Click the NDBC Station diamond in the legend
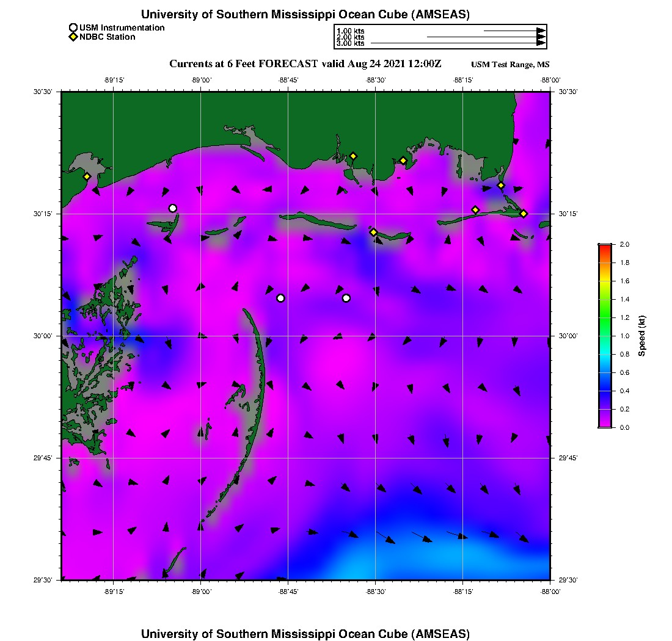 (73, 37)
